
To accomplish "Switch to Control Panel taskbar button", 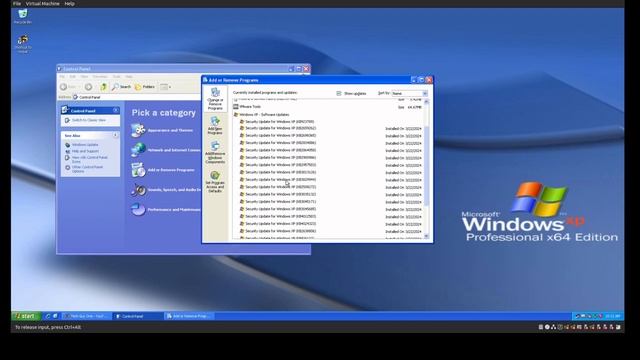I will point(137,316).
